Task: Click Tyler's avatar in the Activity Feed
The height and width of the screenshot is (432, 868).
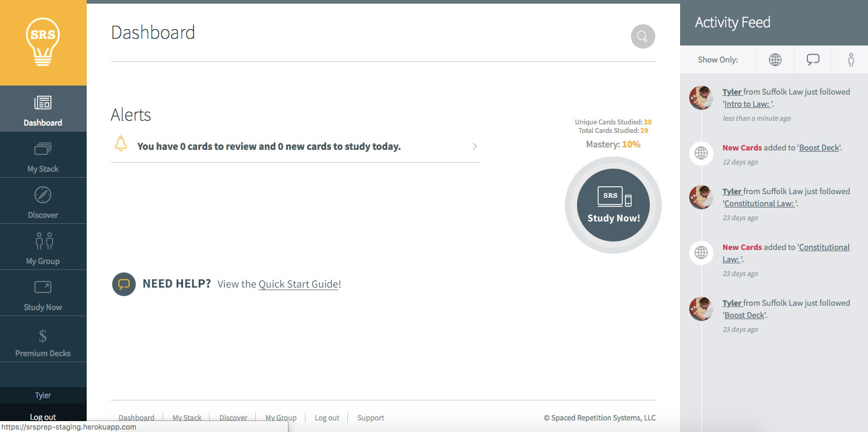Action: 701,98
